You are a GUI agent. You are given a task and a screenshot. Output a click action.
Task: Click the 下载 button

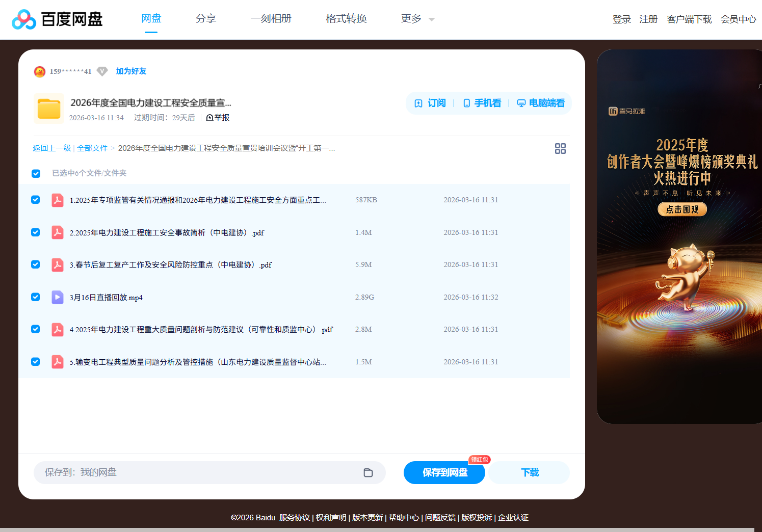tap(529, 472)
